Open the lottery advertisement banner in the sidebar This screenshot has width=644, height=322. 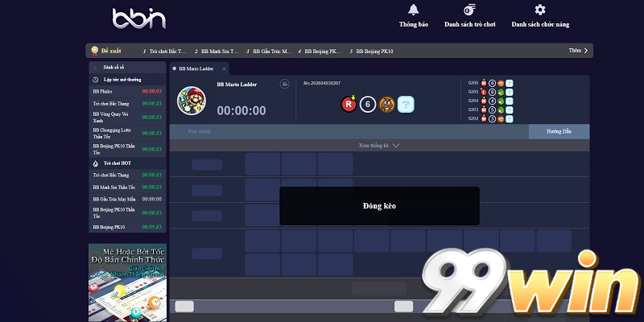[x=128, y=283]
